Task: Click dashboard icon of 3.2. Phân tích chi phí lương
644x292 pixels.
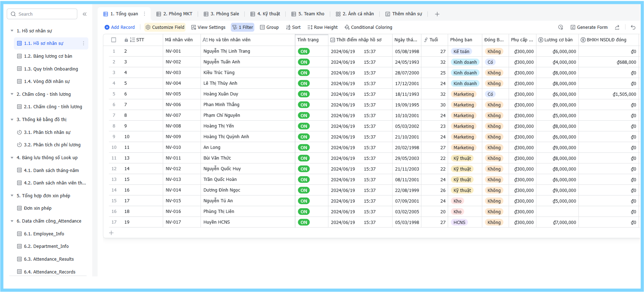Action: pos(20,145)
